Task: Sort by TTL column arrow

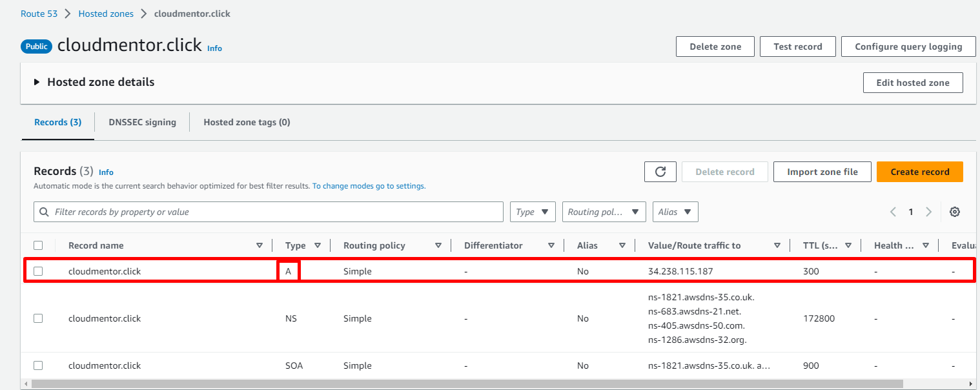Action: click(x=848, y=245)
